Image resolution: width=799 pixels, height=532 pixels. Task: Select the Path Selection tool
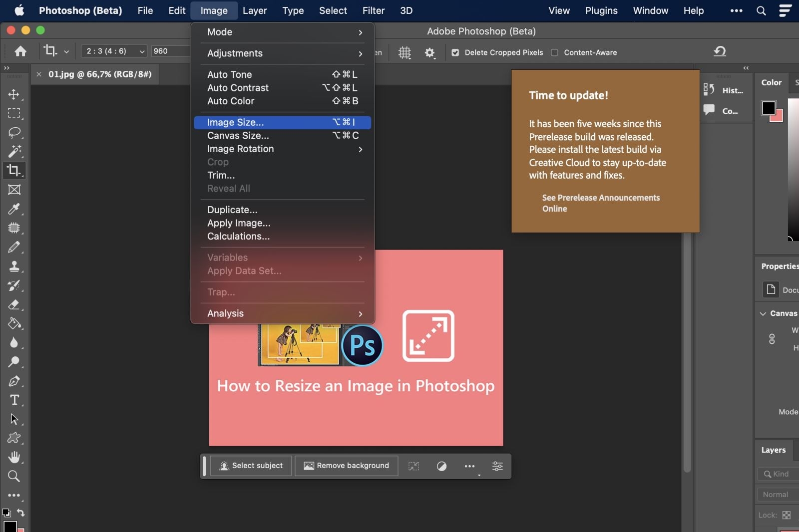[x=14, y=419]
